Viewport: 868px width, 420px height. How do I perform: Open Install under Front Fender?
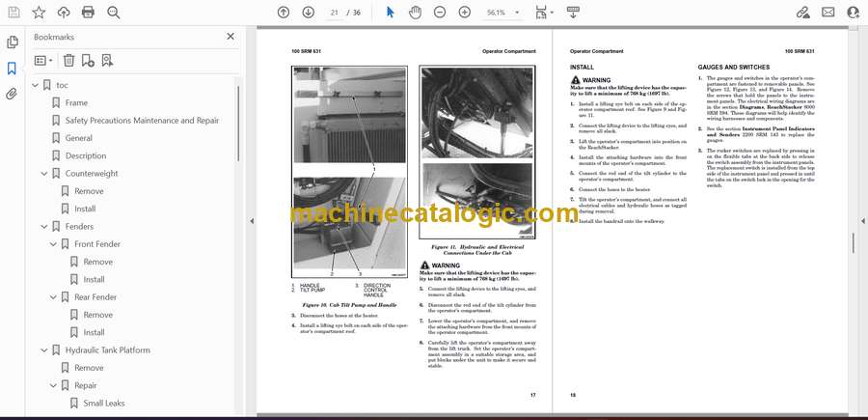pos(95,279)
